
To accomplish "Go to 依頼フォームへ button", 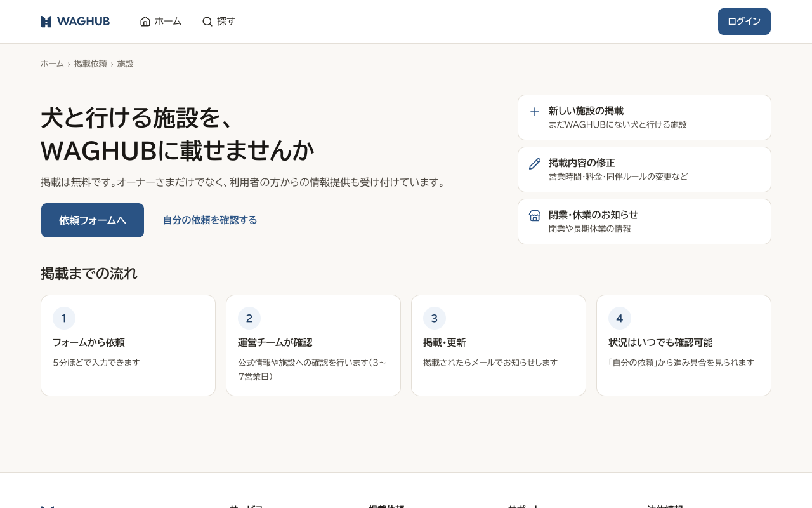I will pos(93,220).
